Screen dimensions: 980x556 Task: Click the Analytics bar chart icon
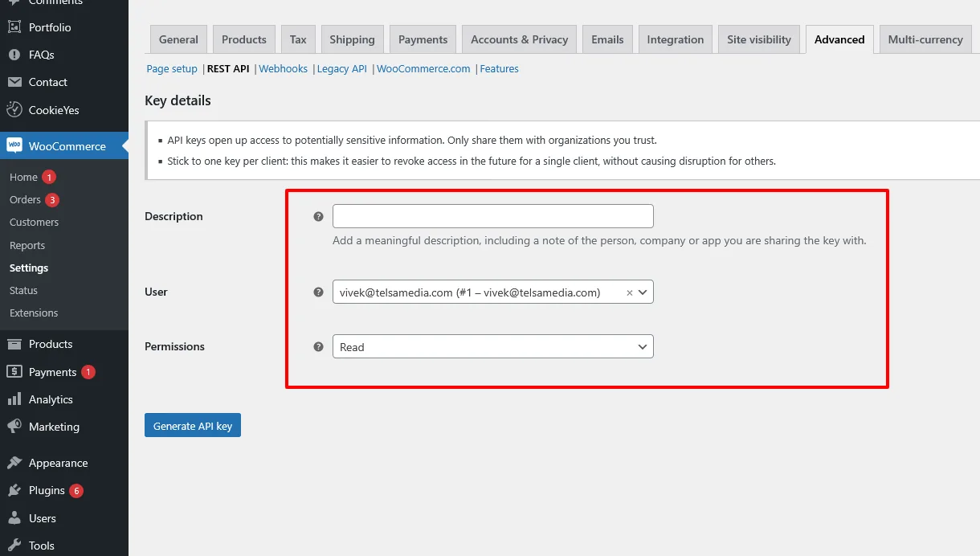point(14,399)
